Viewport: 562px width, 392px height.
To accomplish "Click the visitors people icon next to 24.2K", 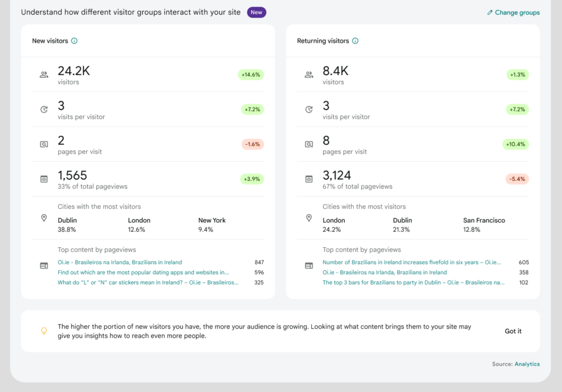I will [x=44, y=75].
